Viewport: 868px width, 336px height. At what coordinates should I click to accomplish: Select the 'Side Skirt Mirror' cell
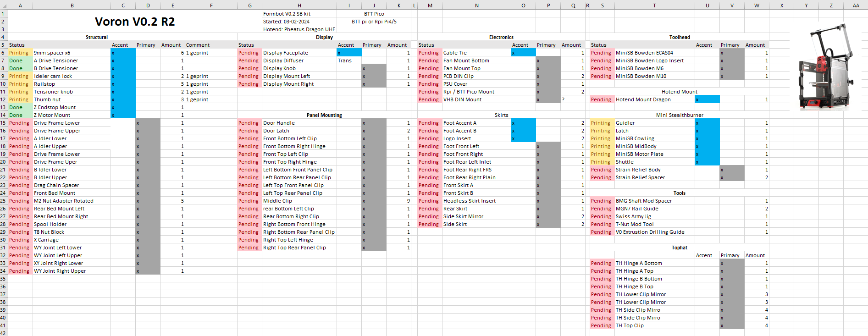476,216
